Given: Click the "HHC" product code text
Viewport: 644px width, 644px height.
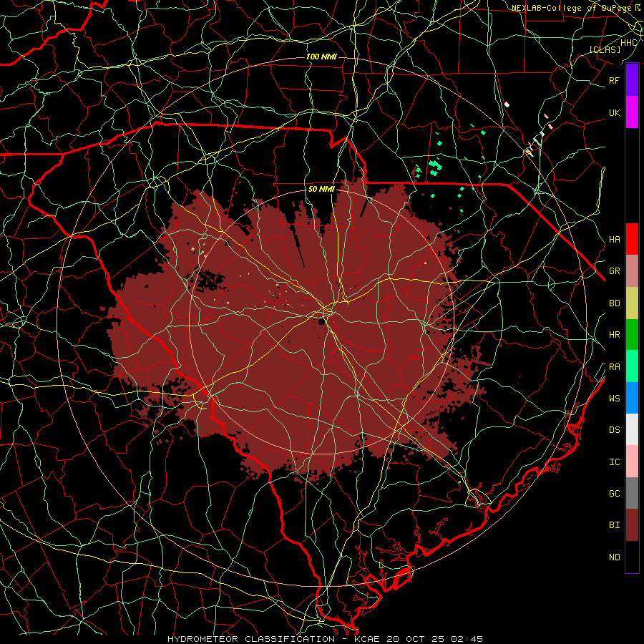Looking at the screenshot, I should click(629, 43).
